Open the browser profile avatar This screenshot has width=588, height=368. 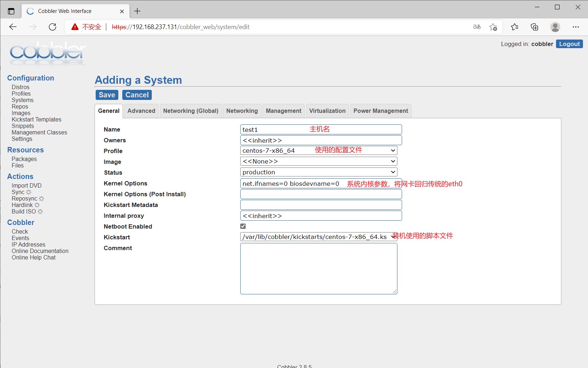click(x=555, y=27)
